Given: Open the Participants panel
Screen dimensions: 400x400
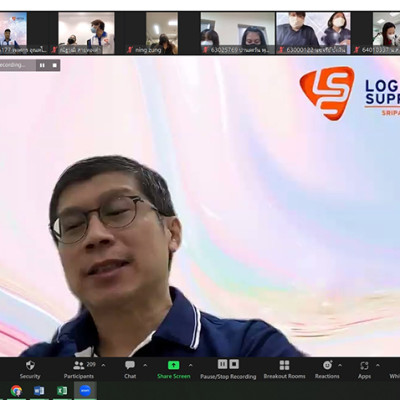Looking at the screenshot, I should click(79, 369).
